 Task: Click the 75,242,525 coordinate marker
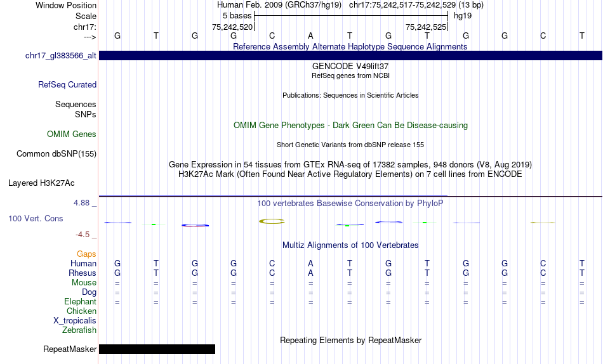(x=426, y=27)
